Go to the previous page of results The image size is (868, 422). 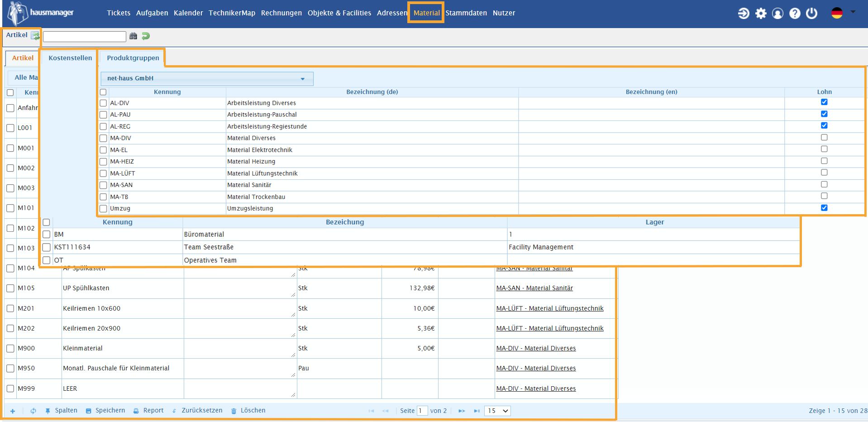click(x=386, y=411)
